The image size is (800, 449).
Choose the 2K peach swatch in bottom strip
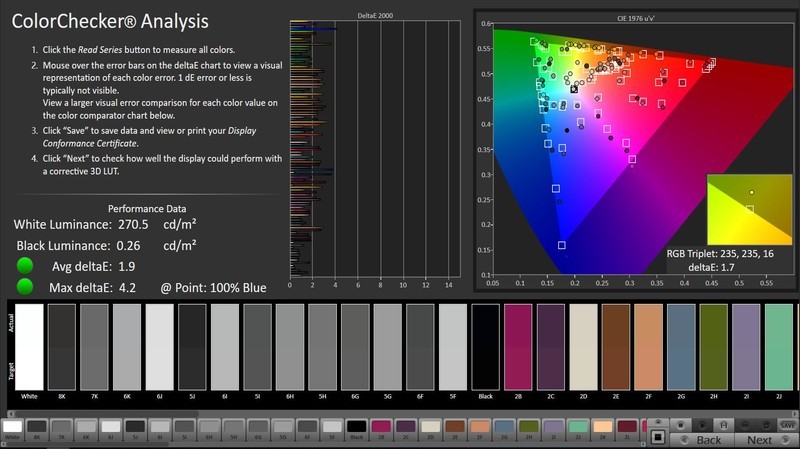[603, 426]
